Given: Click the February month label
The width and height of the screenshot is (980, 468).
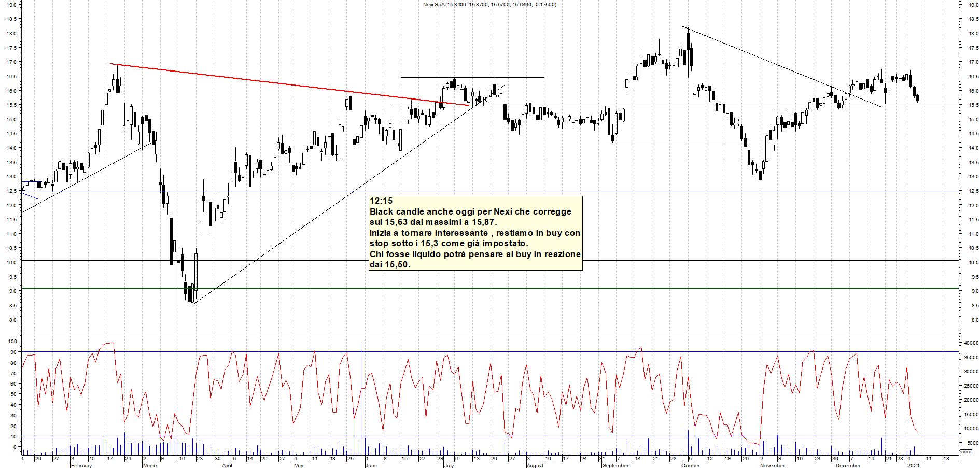Looking at the screenshot, I should click(x=81, y=465).
